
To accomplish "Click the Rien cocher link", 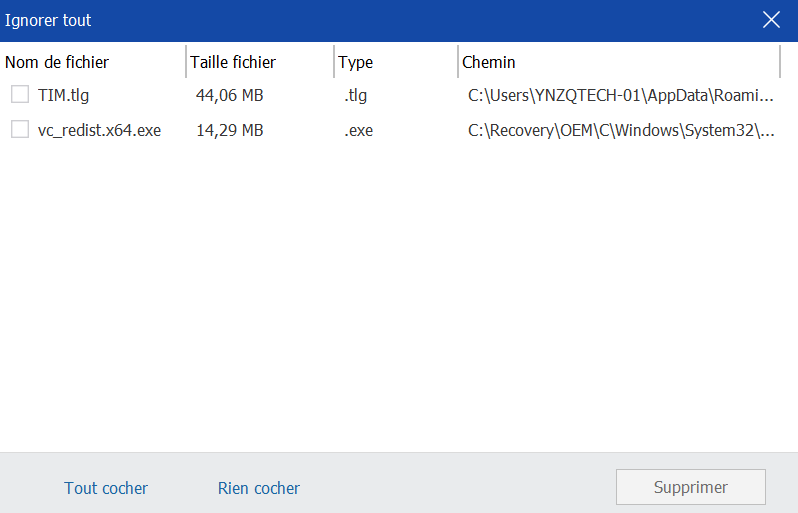I will (259, 488).
